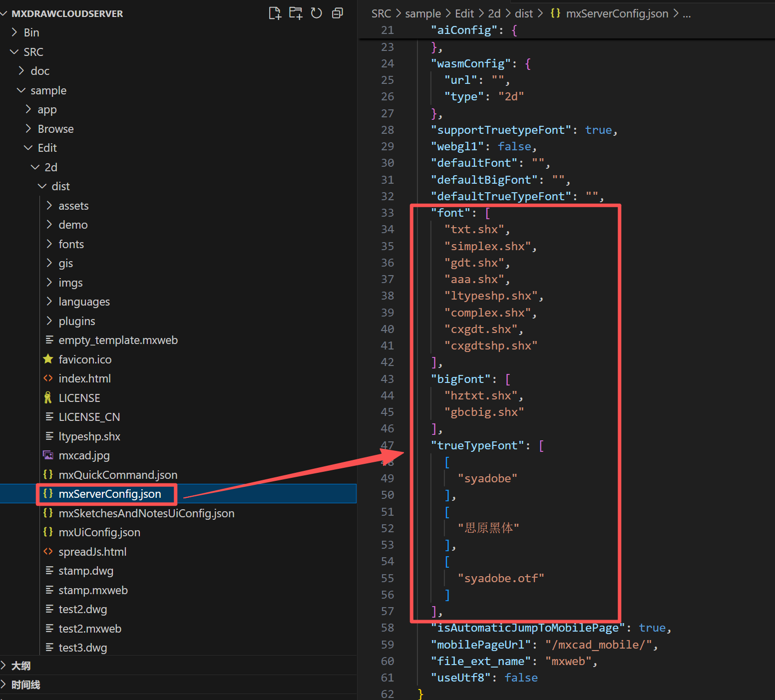Collapse all folders in explorer

pos(338,13)
